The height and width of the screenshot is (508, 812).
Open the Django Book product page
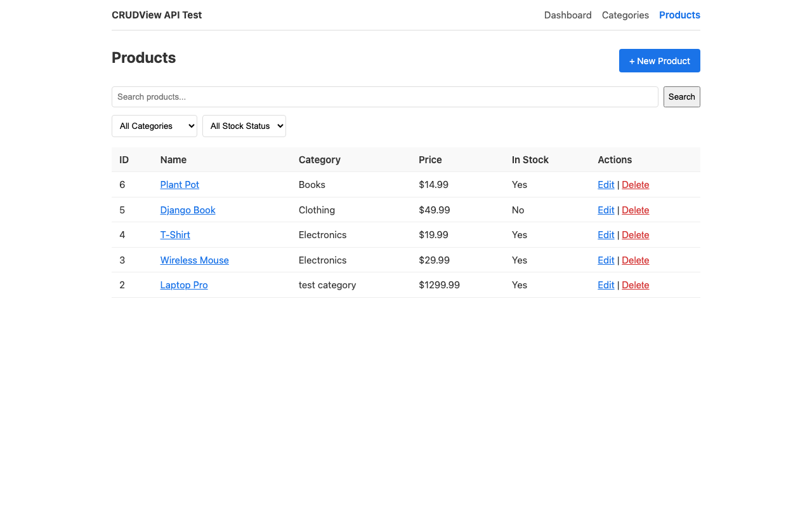pos(188,210)
